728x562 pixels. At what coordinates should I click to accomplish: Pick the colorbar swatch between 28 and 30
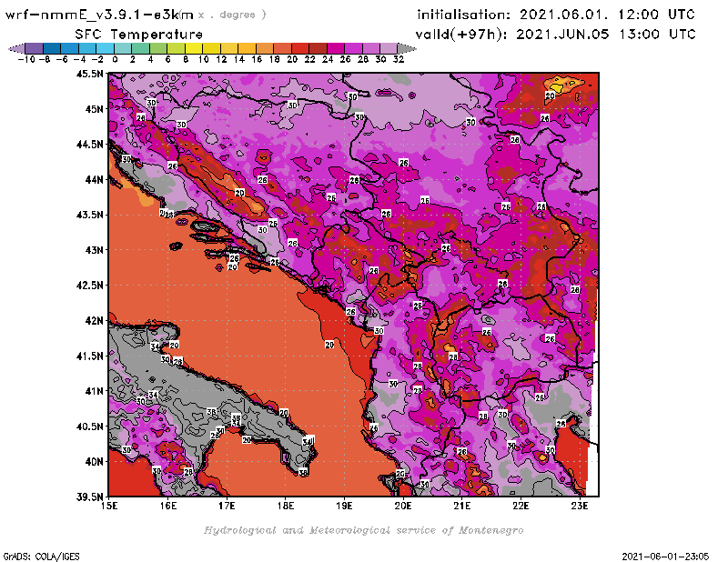pyautogui.click(x=371, y=48)
